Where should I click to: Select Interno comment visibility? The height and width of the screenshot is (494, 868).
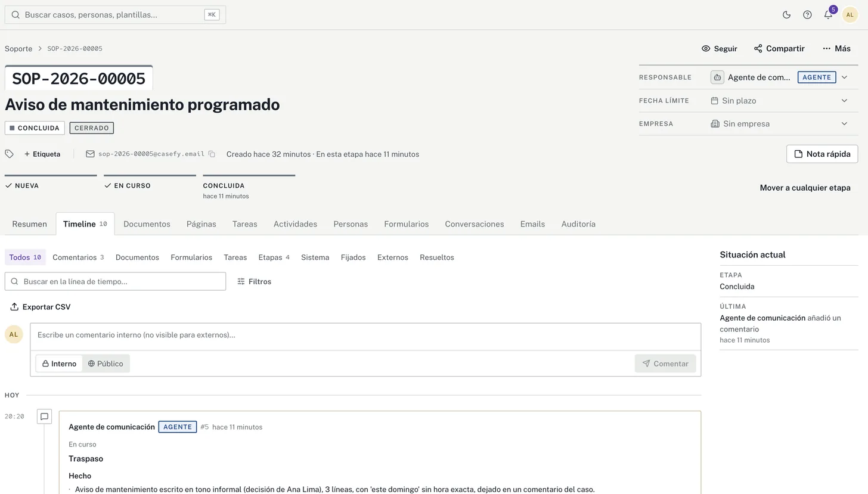tap(59, 363)
